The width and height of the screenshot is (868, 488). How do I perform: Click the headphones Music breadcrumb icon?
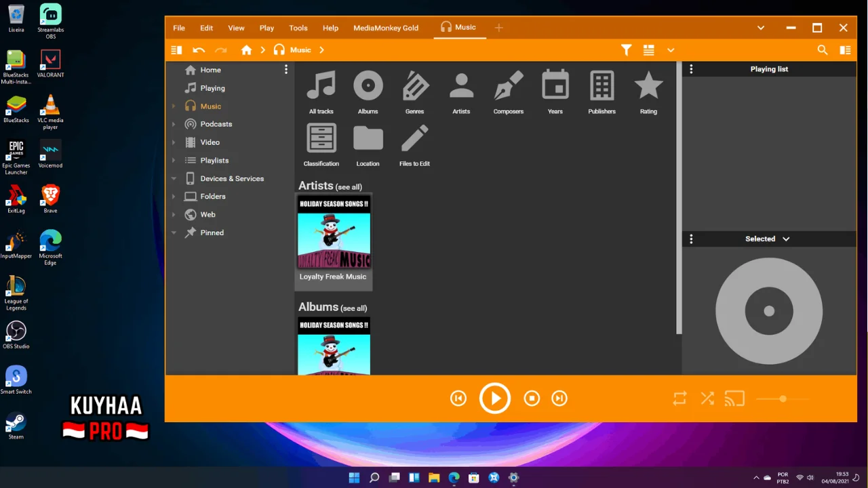[279, 50]
